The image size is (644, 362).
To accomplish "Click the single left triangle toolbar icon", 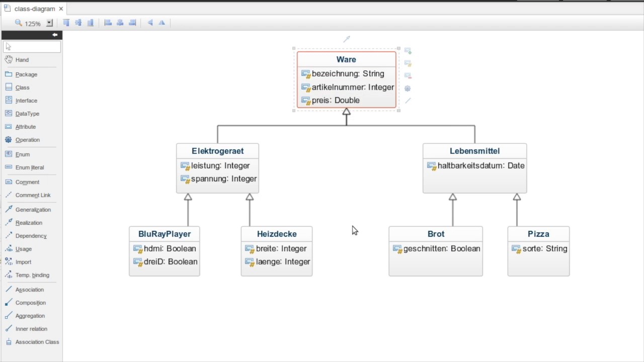I will [x=150, y=23].
